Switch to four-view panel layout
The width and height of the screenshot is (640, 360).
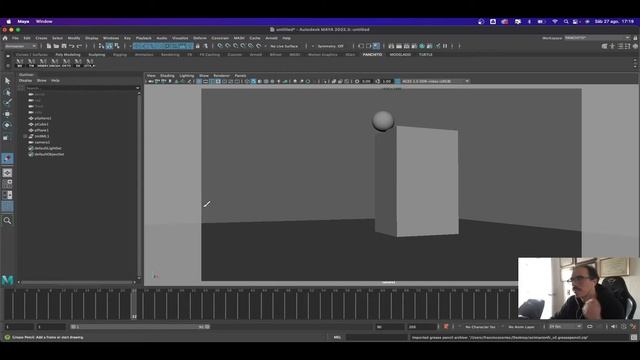[x=7, y=184]
